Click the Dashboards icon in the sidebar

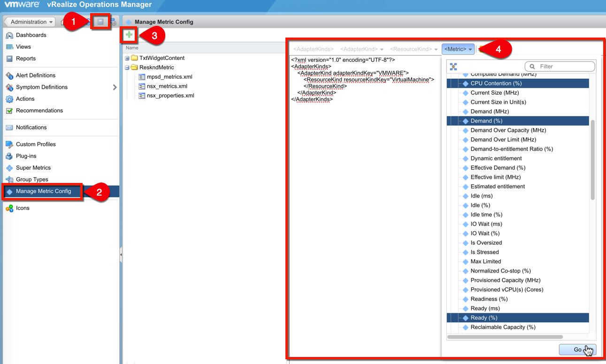pyautogui.click(x=9, y=35)
